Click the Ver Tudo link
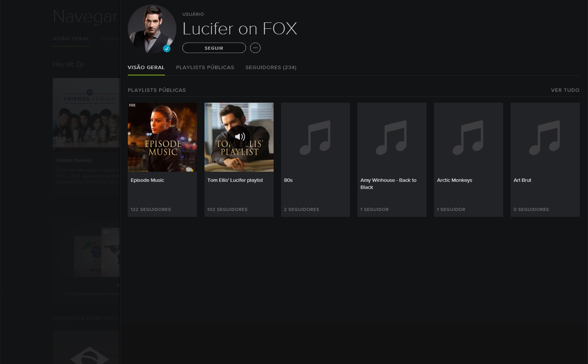The height and width of the screenshot is (364, 588). coord(565,90)
